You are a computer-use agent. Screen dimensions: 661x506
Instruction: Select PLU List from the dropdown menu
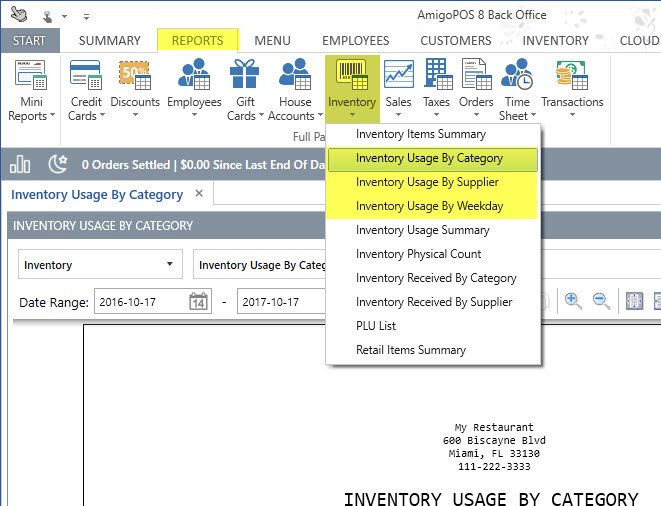[376, 326]
